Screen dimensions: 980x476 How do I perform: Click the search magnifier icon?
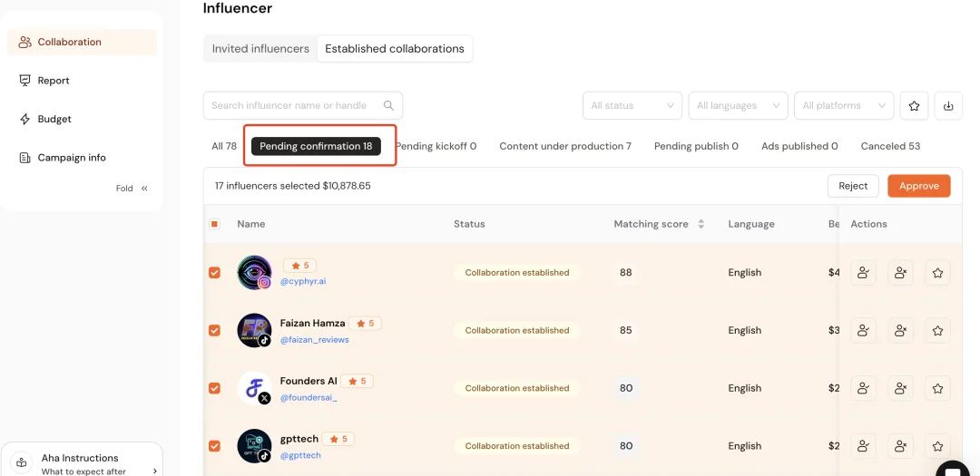point(388,105)
